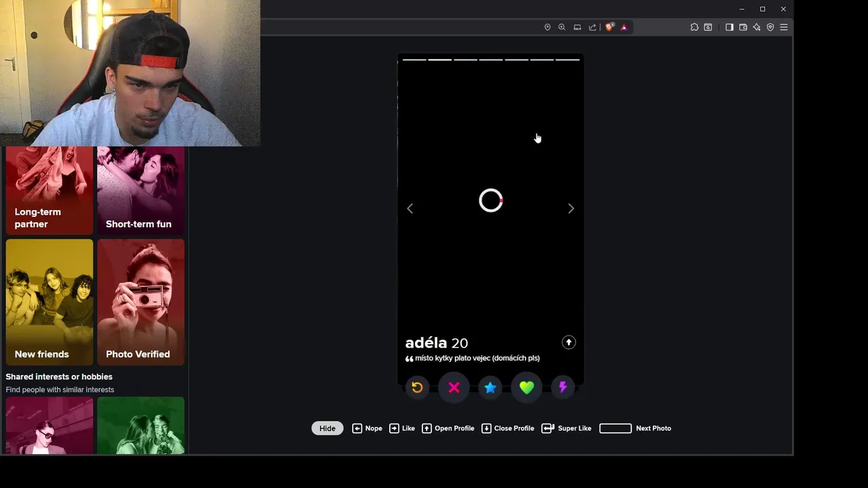Open the green interest card below Photo Verified
Viewport: 868px width, 488px height.
140,426
